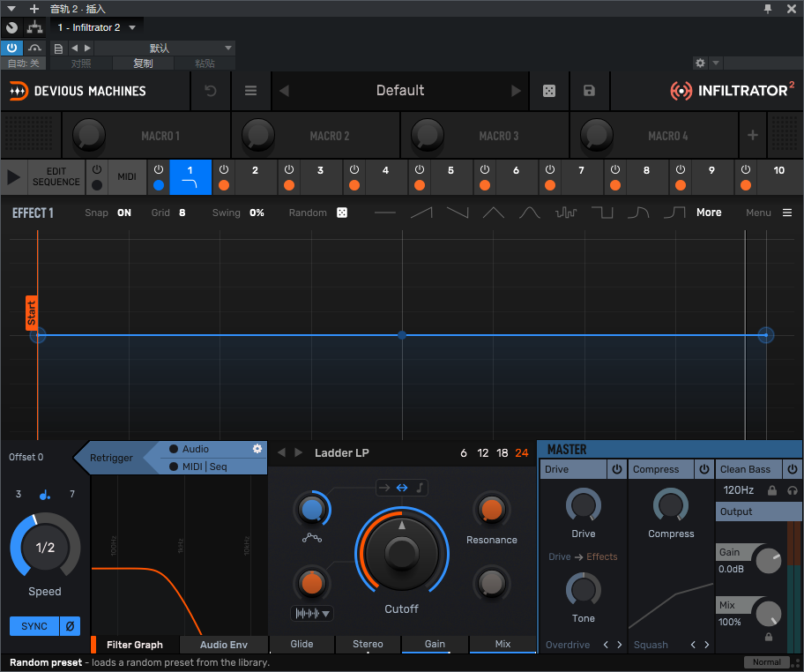The height and width of the screenshot is (672, 804).
Task: Click the phase invert Ø button
Action: click(71, 626)
